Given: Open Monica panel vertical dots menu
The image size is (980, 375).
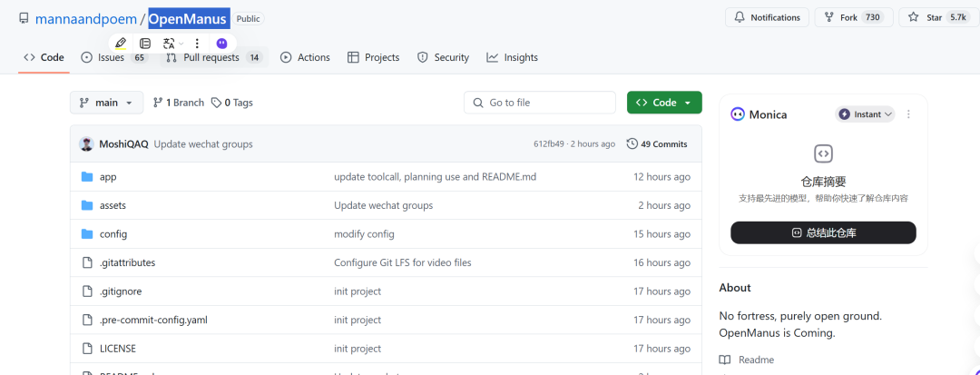Looking at the screenshot, I should 908,114.
